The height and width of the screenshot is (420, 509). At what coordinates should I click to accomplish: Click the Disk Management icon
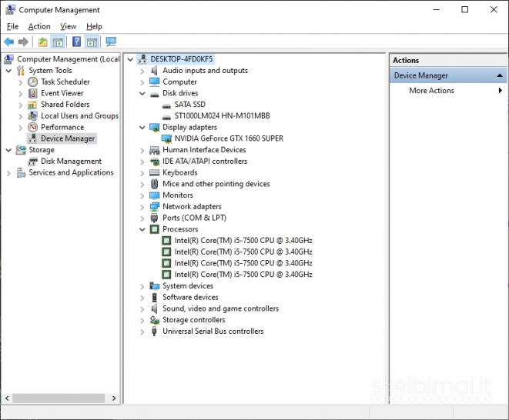[x=33, y=162]
